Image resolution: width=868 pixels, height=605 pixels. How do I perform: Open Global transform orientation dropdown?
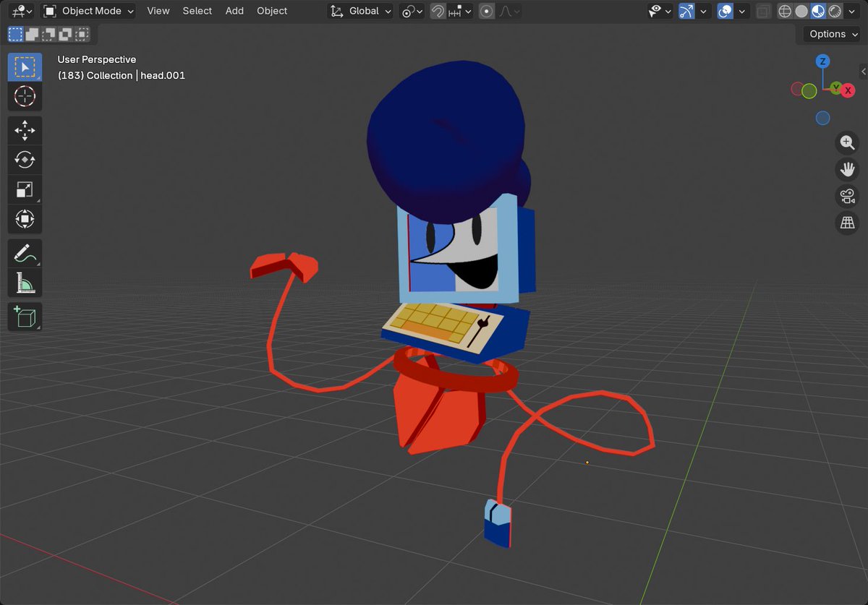[360, 11]
